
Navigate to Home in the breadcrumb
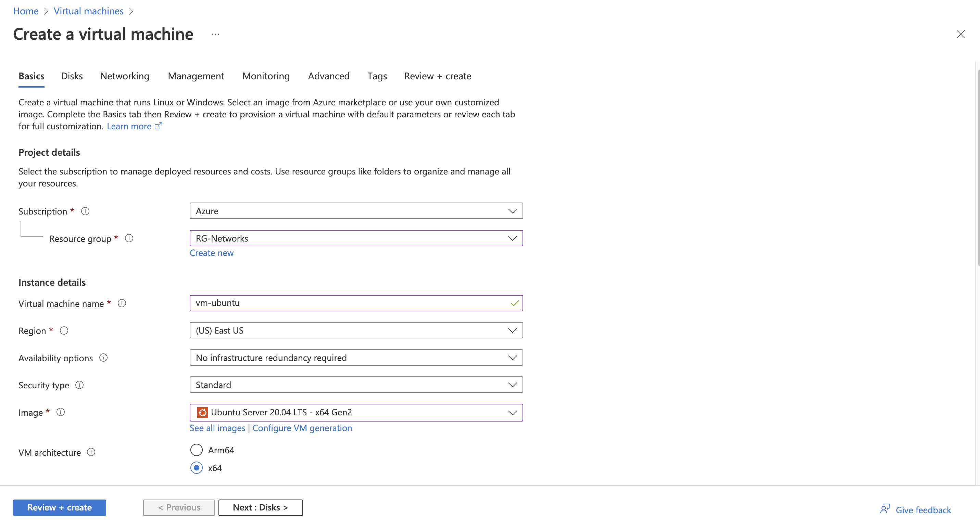[x=26, y=11]
